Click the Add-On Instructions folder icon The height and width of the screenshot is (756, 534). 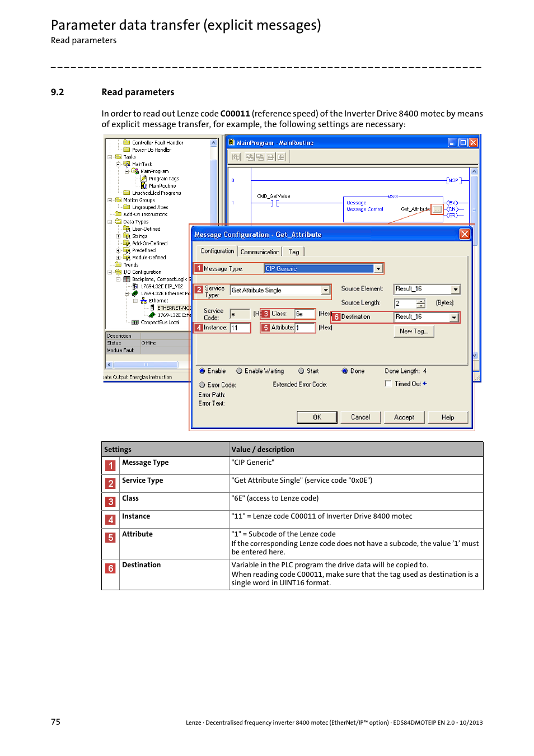(118, 214)
